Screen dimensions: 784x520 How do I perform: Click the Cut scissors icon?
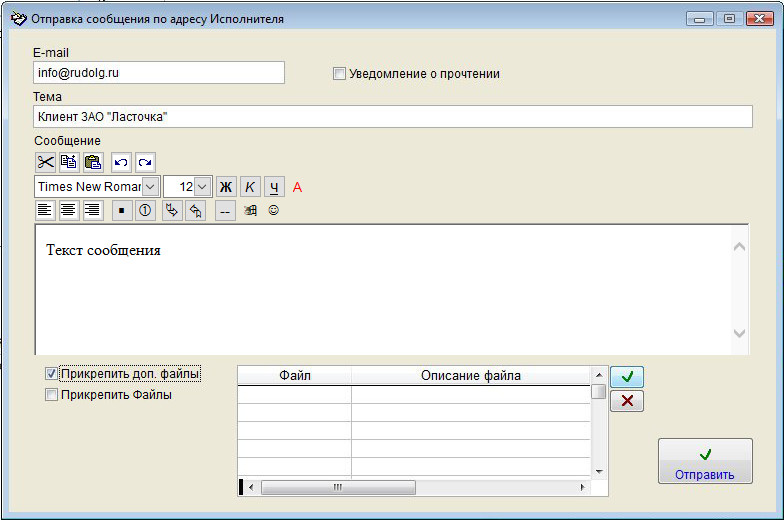[45, 162]
